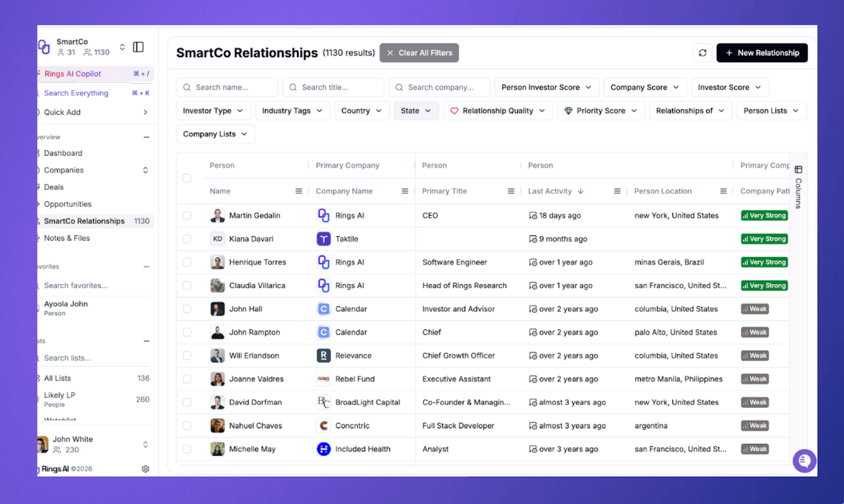The image size is (844, 504).
Task: Click Kiana Davari's KD initials avatar
Action: [217, 239]
